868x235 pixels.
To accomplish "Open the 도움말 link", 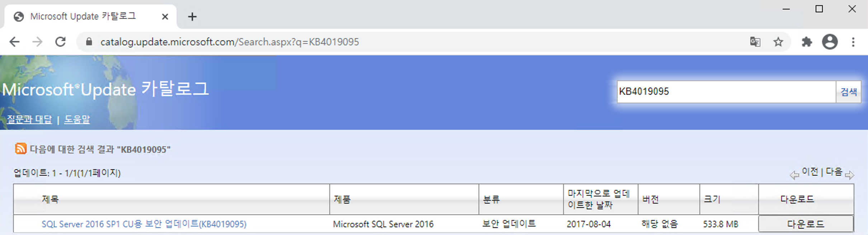I will click(x=77, y=119).
